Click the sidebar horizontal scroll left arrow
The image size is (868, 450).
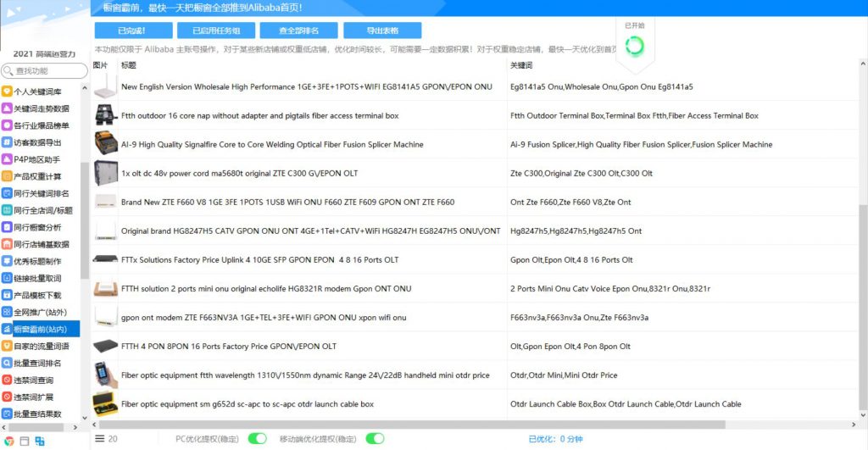(4, 427)
